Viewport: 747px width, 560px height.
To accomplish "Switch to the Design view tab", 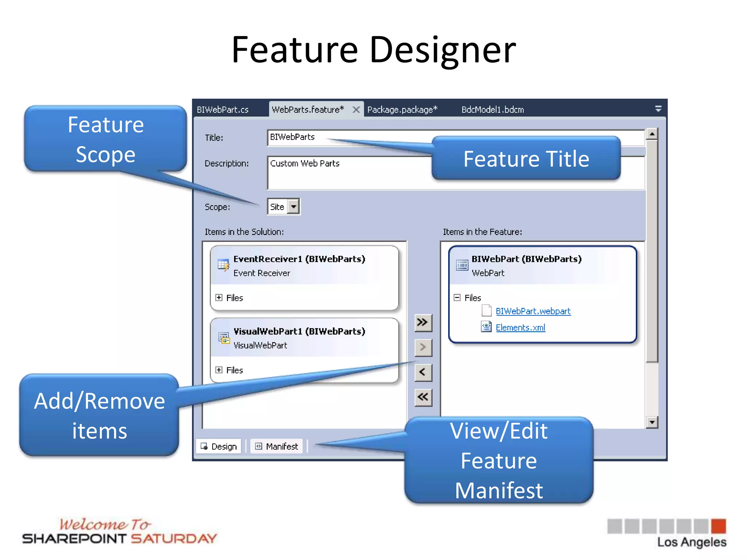I will (x=219, y=446).
